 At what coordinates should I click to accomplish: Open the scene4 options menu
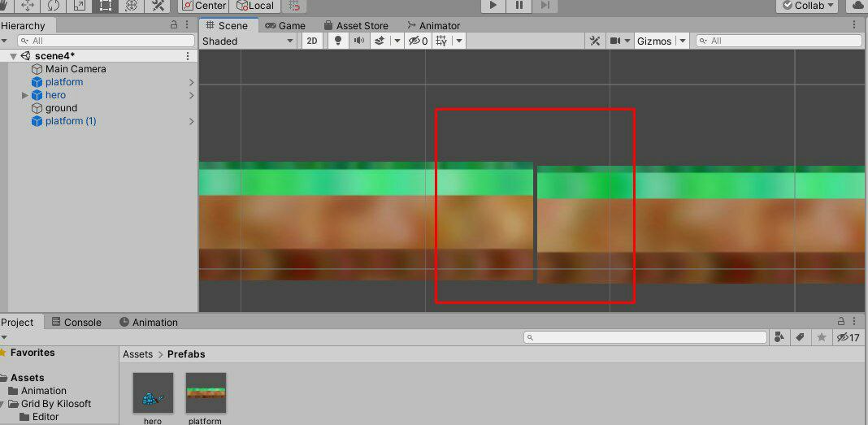coord(188,56)
